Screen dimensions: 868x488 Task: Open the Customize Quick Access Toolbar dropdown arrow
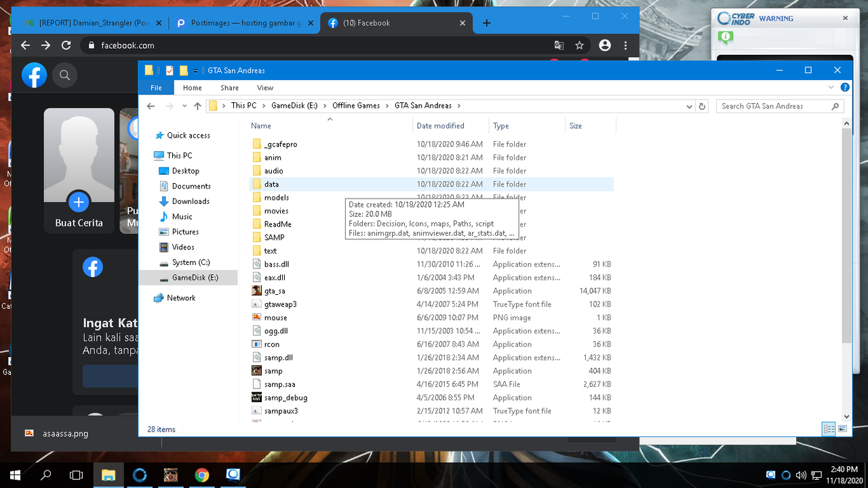click(x=195, y=71)
